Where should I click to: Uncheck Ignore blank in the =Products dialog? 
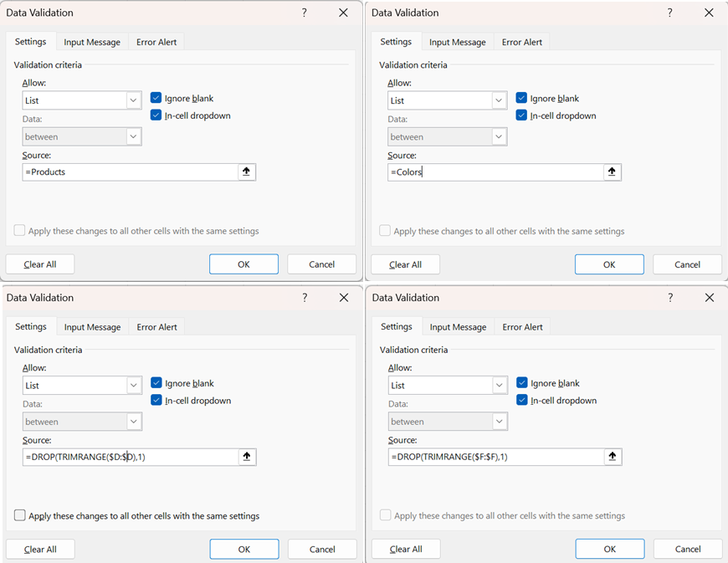[x=156, y=98]
